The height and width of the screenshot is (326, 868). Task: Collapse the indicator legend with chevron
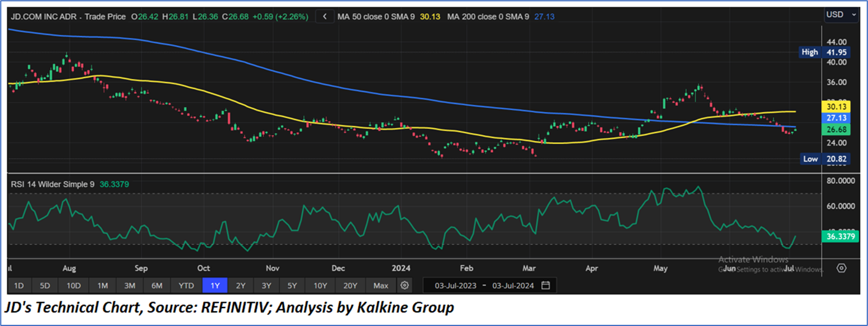324,17
